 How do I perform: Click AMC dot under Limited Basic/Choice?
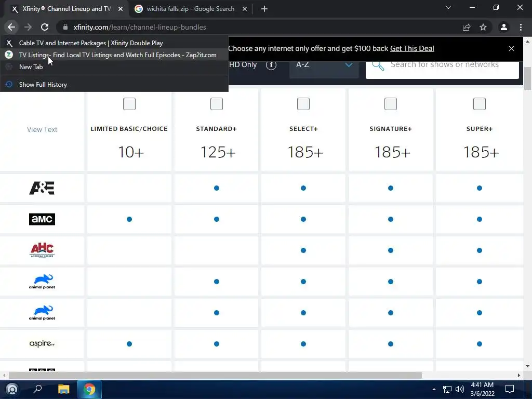point(129,219)
